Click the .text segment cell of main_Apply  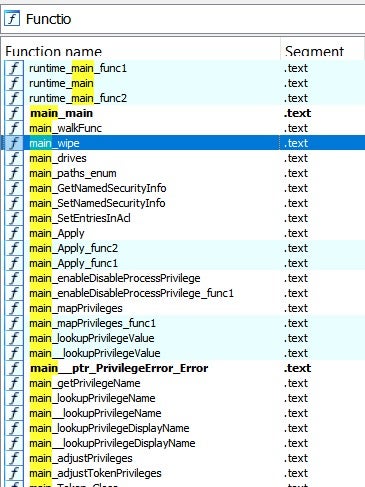pyautogui.click(x=296, y=233)
